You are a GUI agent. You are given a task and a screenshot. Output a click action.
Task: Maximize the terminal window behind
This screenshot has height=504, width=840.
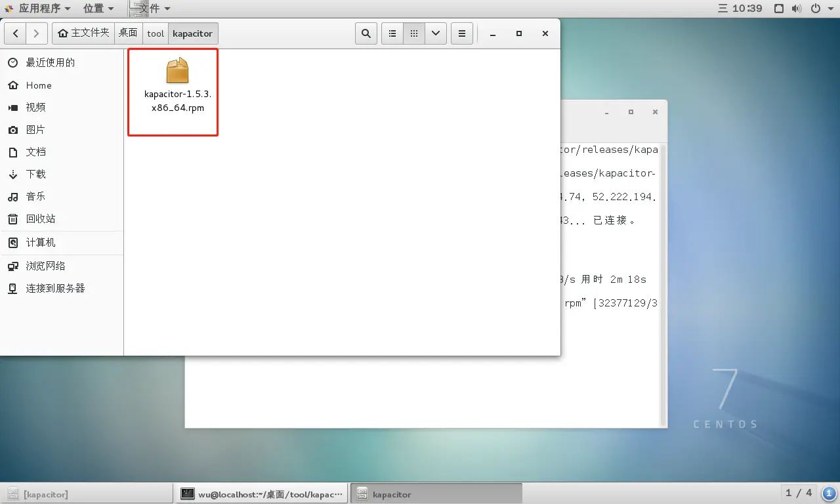[x=631, y=112]
